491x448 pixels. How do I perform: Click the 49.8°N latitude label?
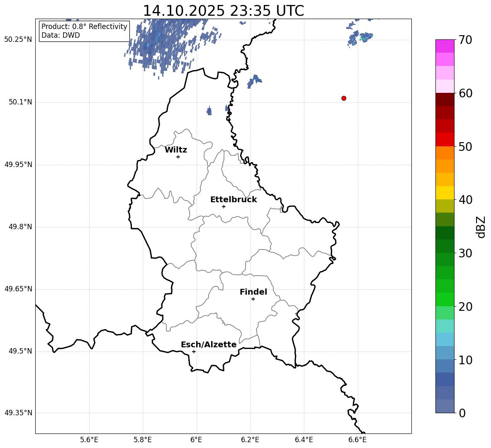click(20, 227)
